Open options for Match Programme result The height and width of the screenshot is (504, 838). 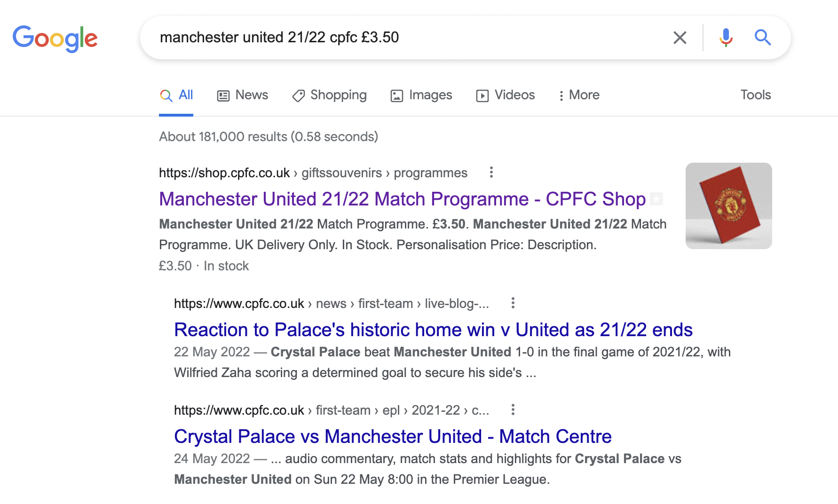click(491, 173)
